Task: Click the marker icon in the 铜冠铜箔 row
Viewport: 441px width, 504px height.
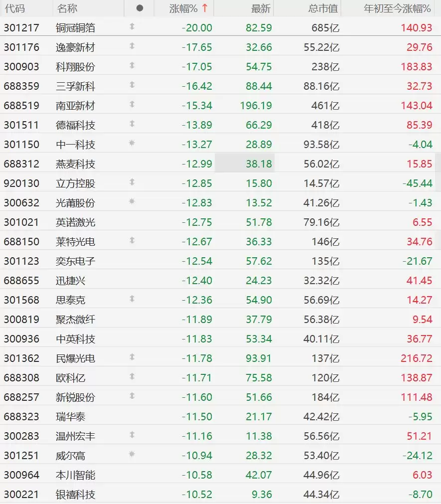Action: 132,27
